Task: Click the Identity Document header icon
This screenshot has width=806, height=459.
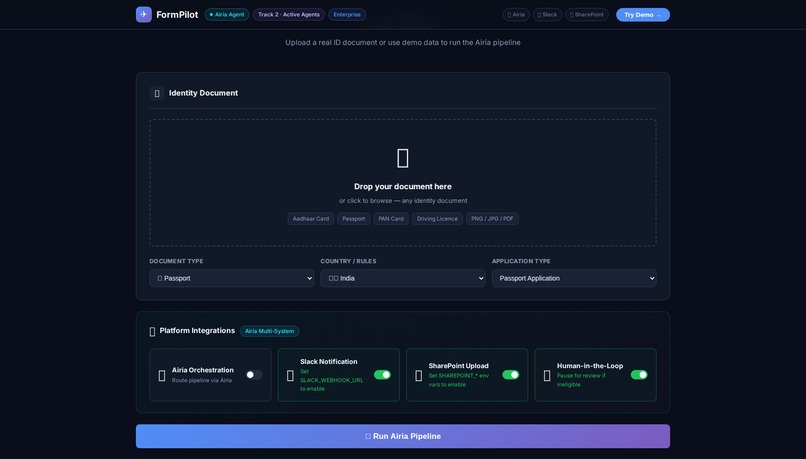Action: (157, 93)
